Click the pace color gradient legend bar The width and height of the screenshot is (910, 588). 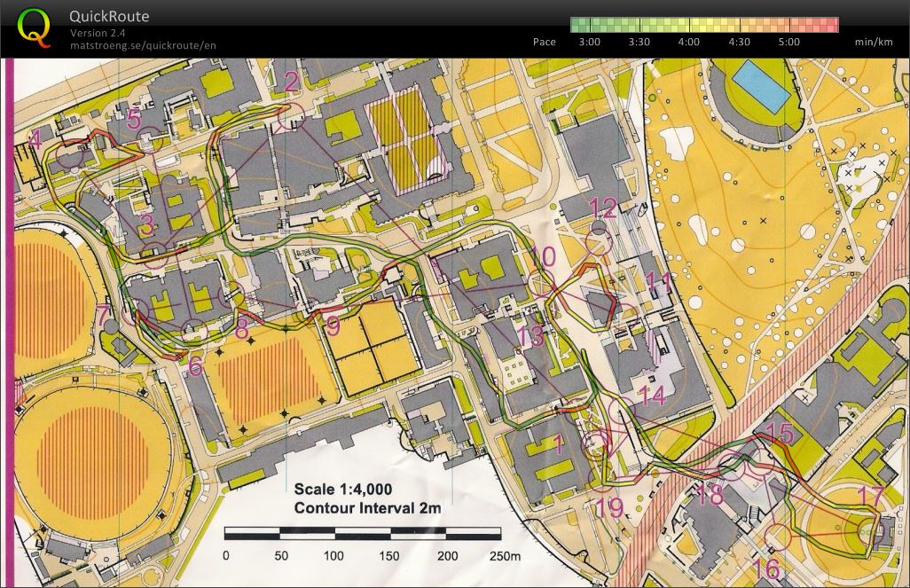coord(704,25)
